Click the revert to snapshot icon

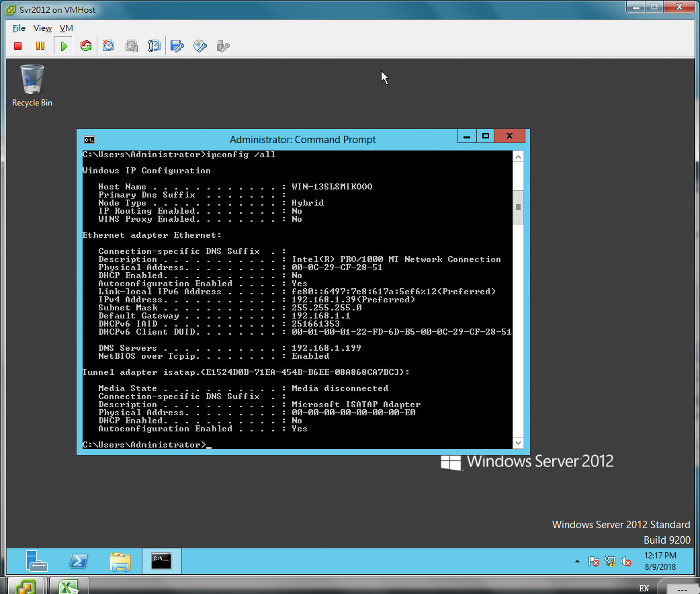(x=131, y=46)
